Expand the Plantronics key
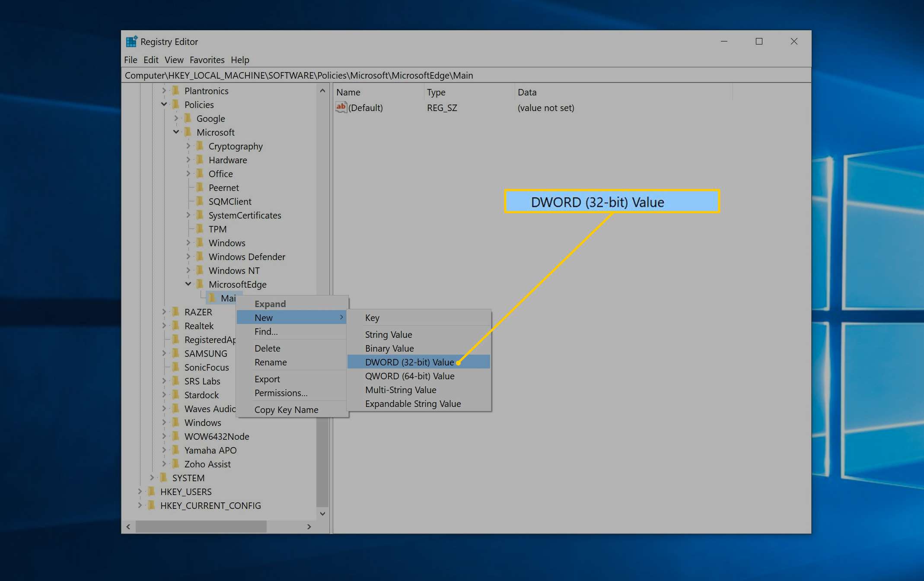The image size is (924, 581). point(164,90)
